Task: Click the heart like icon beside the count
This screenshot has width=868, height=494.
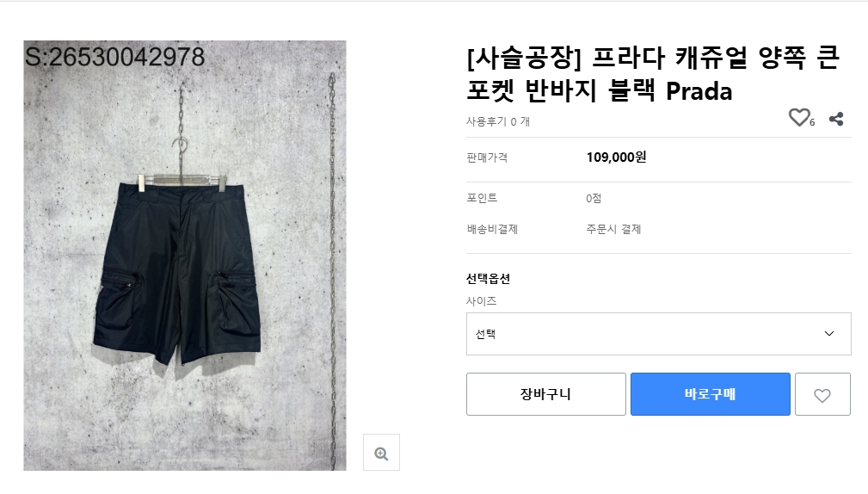Action: [x=799, y=118]
